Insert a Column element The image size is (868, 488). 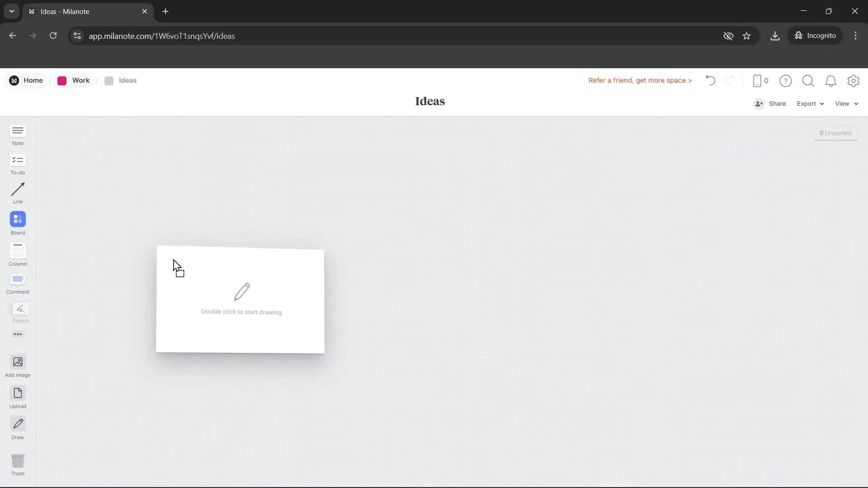pyautogui.click(x=18, y=254)
